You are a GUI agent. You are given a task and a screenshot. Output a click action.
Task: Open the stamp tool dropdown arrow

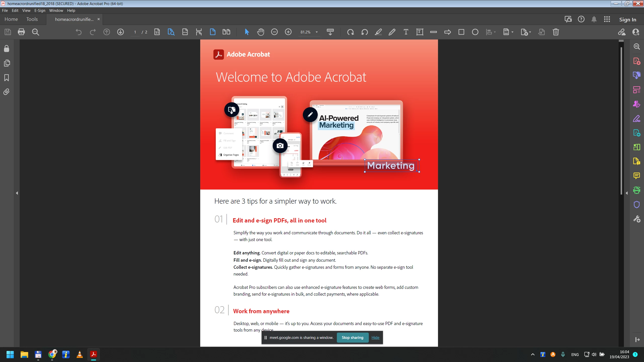click(x=512, y=32)
